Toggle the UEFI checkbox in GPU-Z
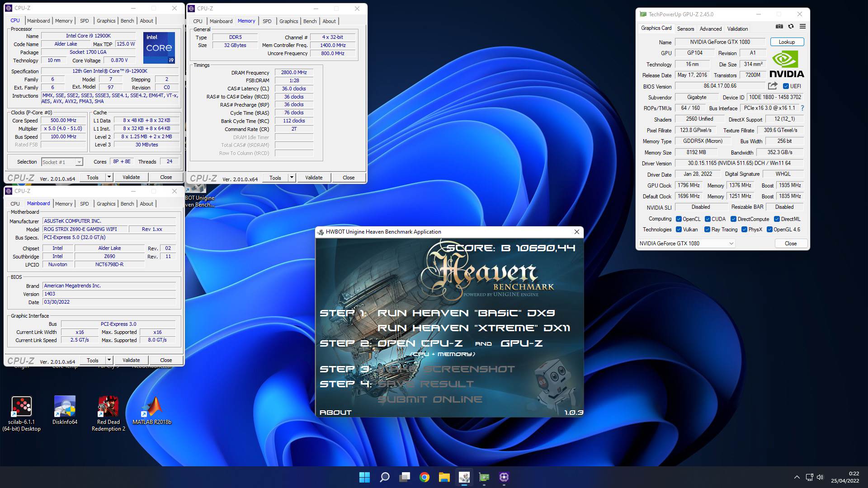The width and height of the screenshot is (868, 488). coord(786,86)
